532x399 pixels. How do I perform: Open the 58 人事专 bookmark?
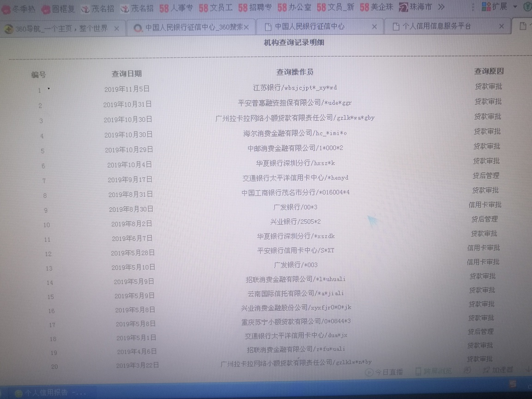[x=176, y=7]
